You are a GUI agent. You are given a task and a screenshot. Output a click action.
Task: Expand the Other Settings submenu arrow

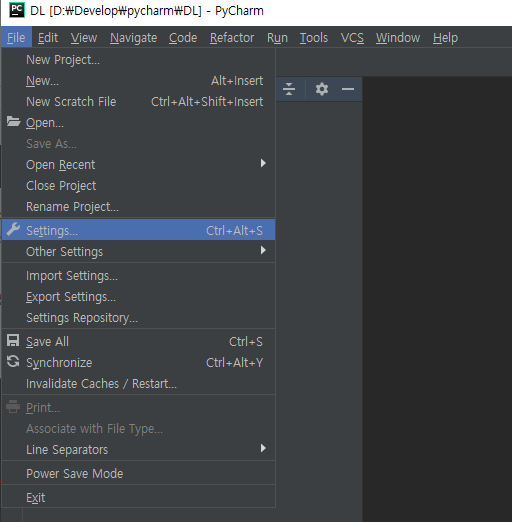(263, 250)
